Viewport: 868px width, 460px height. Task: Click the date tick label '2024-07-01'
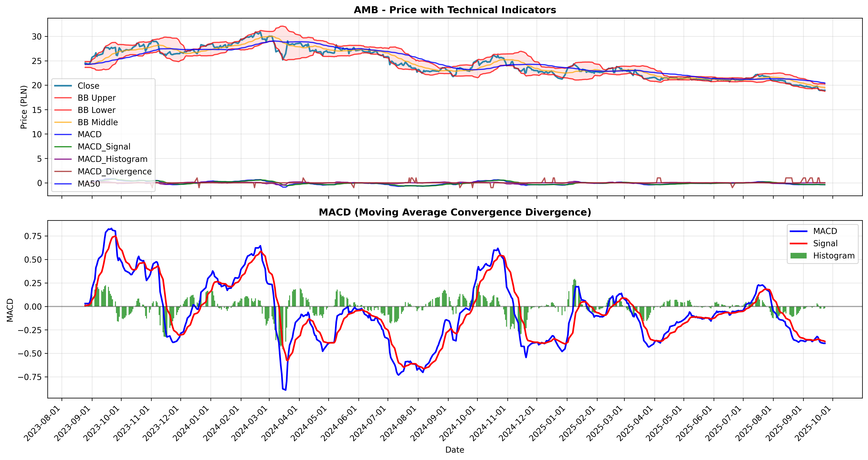coord(368,423)
